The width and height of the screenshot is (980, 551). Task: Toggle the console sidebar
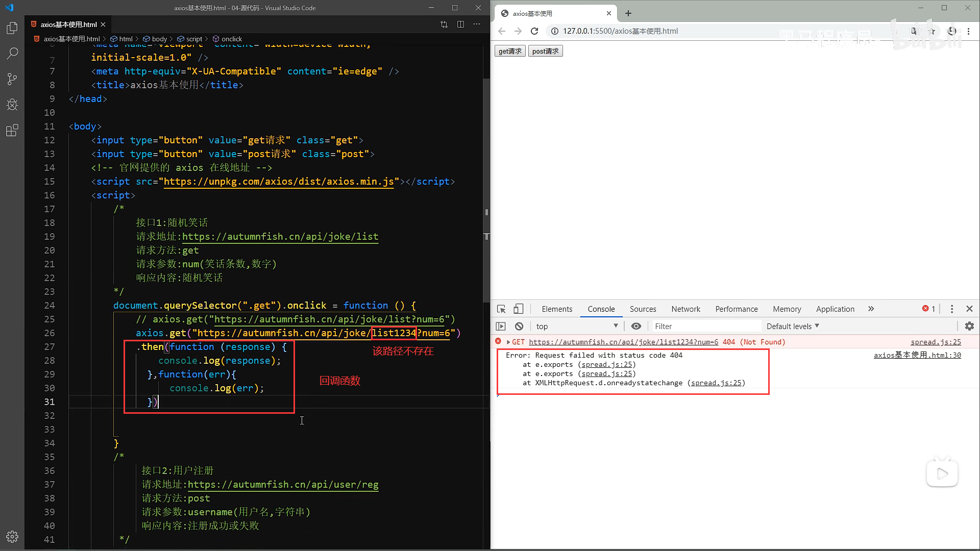click(x=501, y=326)
